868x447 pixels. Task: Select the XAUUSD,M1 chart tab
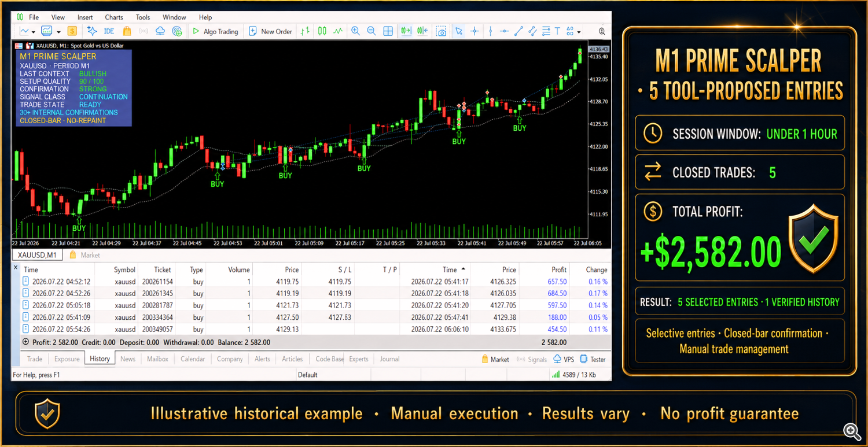(37, 255)
